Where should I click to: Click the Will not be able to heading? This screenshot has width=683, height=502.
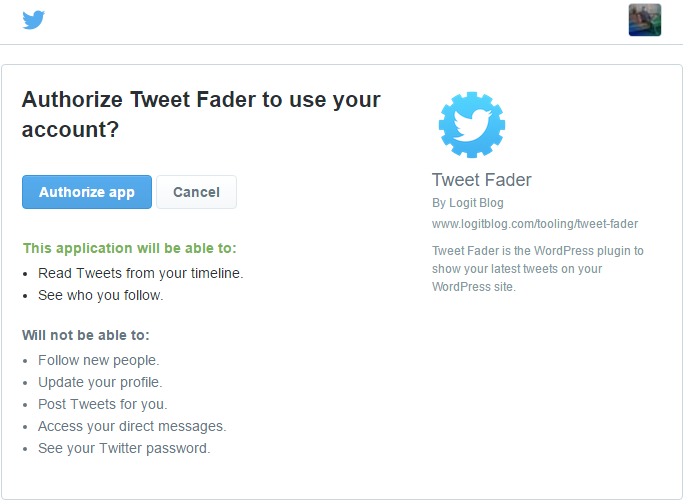point(85,335)
